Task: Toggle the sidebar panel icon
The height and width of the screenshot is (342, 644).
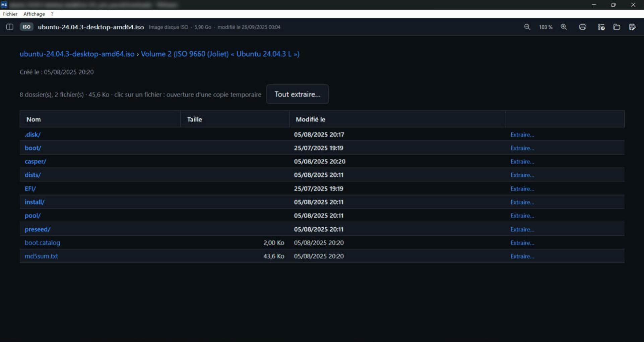Action: (10, 27)
